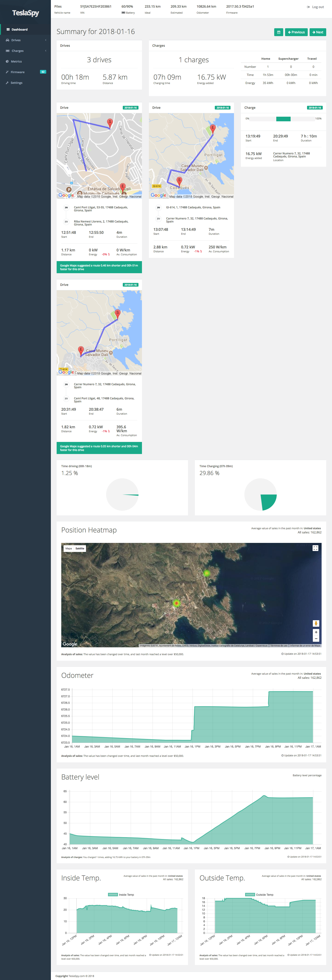This screenshot has height=980, width=332.
Task: Switch heatmap to Satélite view
Action: tap(80, 548)
